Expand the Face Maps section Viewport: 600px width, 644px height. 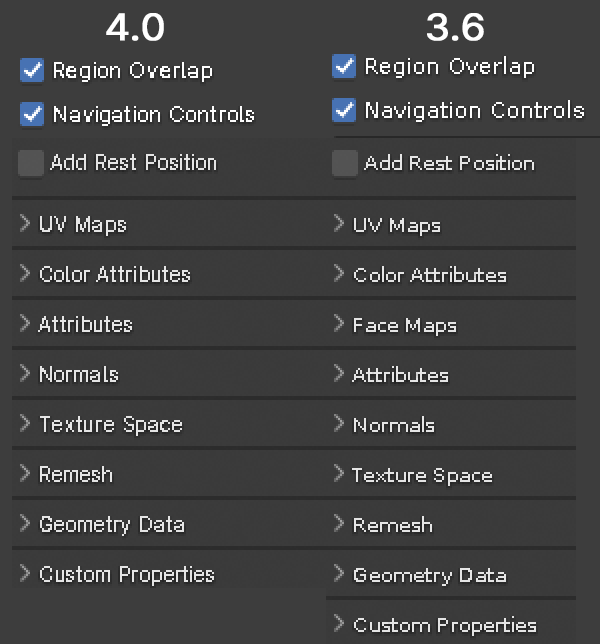click(404, 325)
